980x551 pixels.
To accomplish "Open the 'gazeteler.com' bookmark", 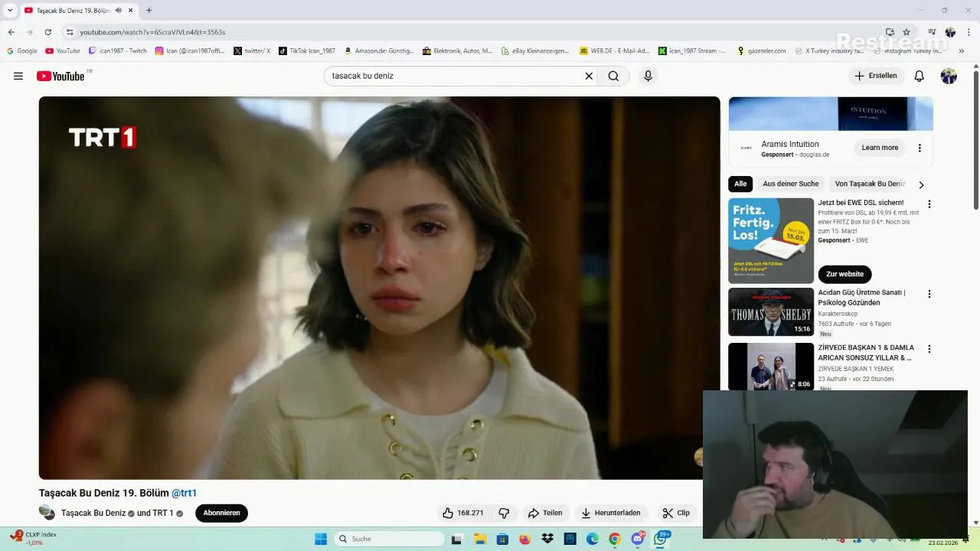I will [761, 51].
